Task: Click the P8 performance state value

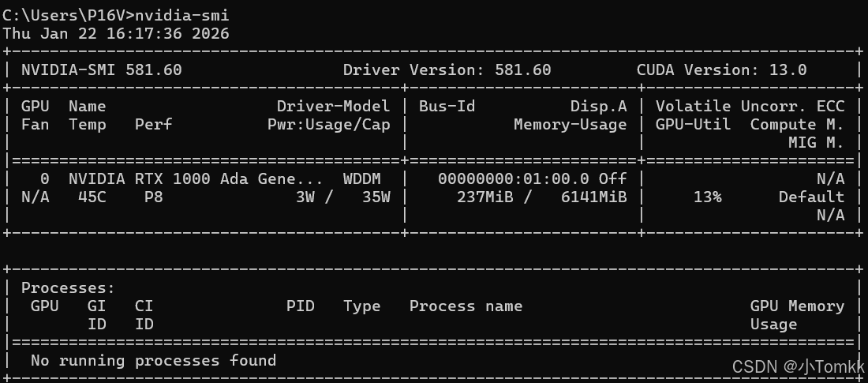Action: (x=153, y=197)
